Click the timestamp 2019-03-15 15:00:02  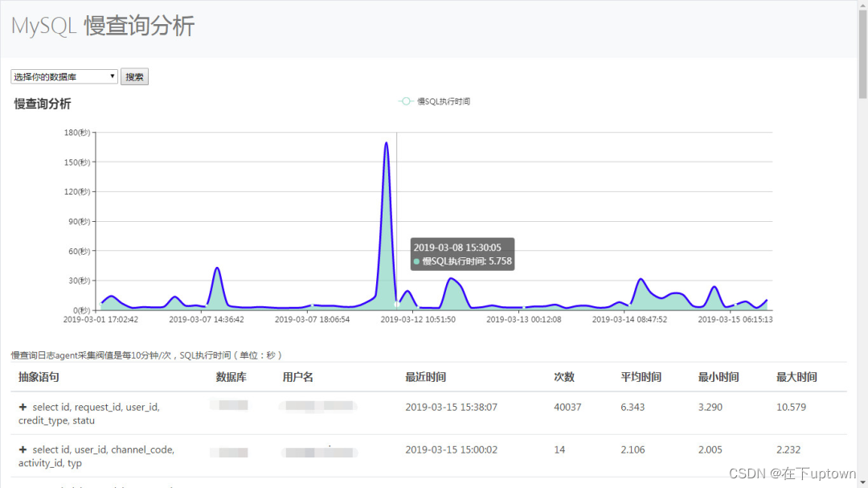[451, 449]
